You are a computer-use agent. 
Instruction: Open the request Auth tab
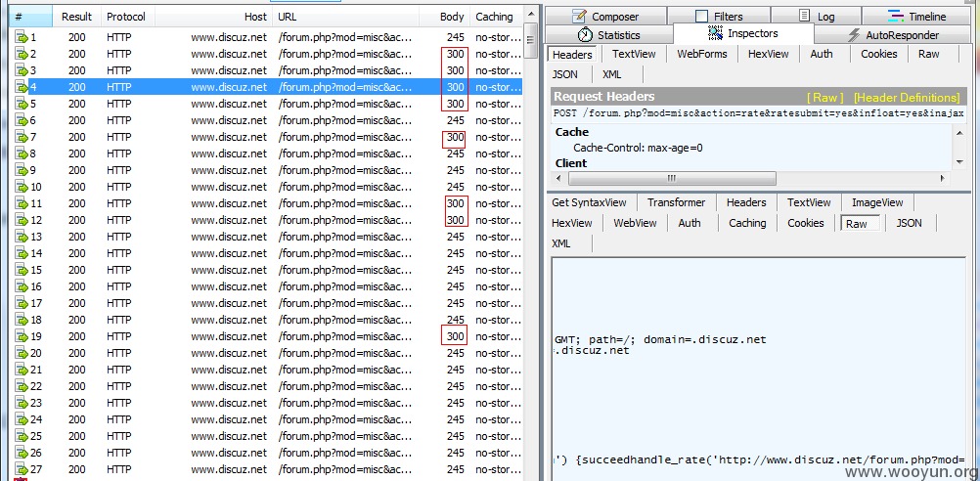(x=821, y=55)
